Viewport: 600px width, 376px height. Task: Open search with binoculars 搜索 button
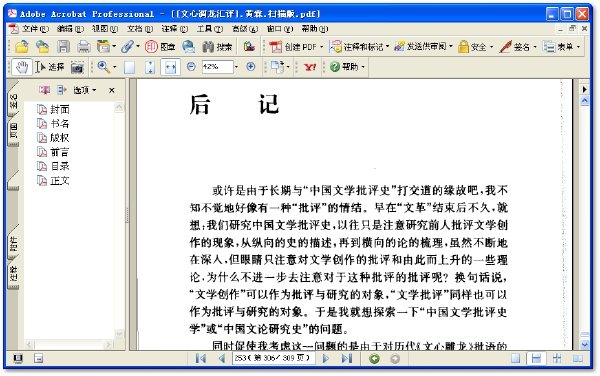[217, 47]
